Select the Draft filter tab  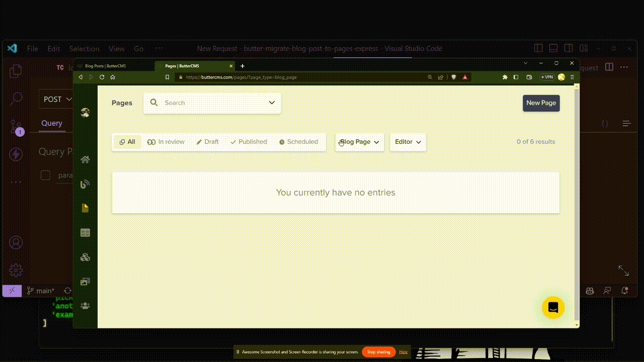(x=207, y=142)
